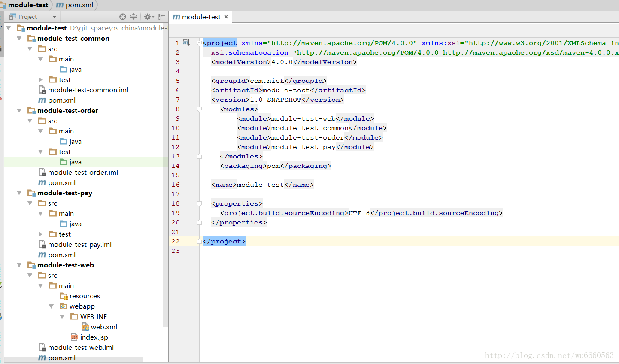Click the module-test-order.iml file icon
Viewport: 619px width, 364px height.
[42, 173]
